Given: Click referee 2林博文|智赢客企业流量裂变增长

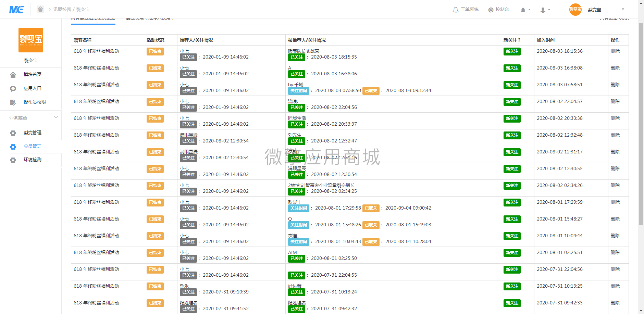Looking at the screenshot, I should [321, 185].
